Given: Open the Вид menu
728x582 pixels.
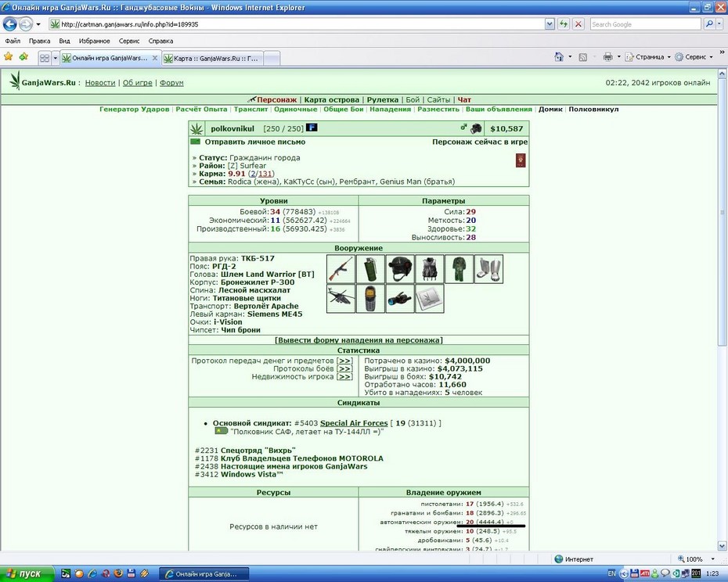Looking at the screenshot, I should [x=64, y=41].
